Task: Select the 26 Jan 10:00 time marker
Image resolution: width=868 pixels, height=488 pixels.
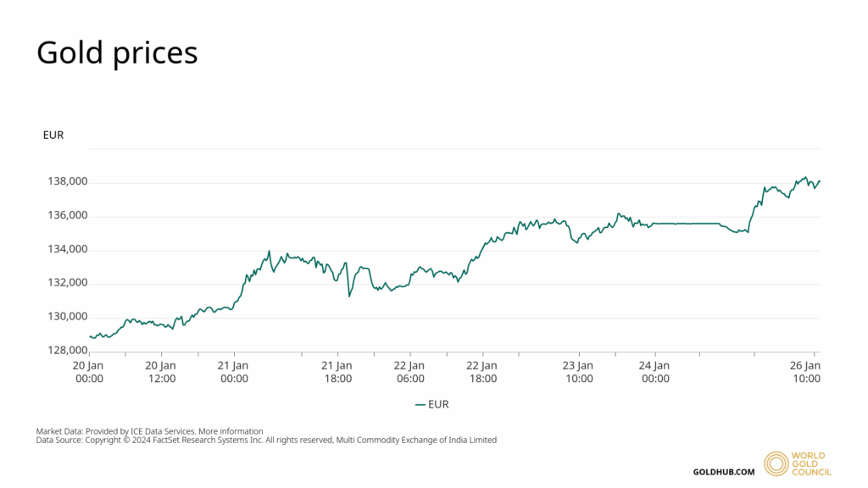Action: tap(805, 372)
